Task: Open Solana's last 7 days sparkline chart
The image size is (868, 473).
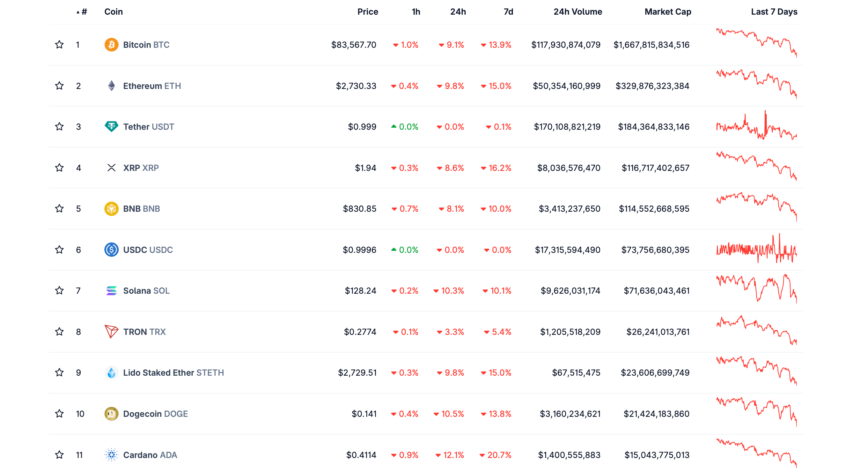Action: point(756,289)
